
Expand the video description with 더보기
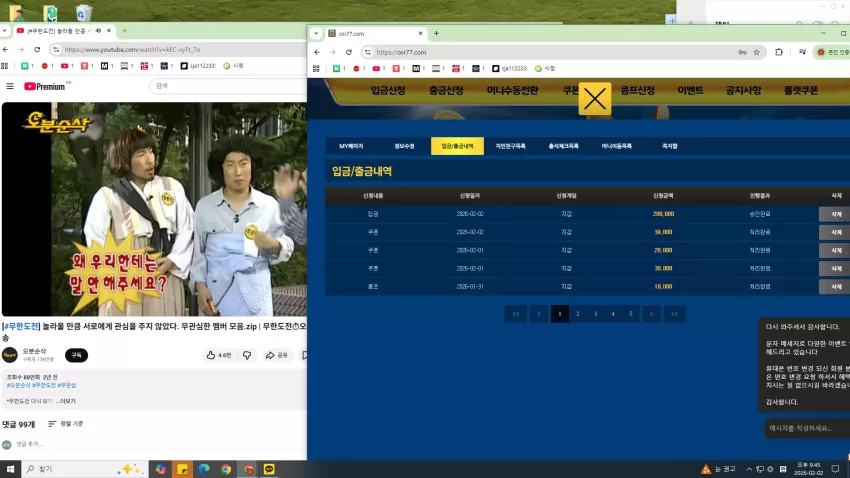[x=68, y=401]
